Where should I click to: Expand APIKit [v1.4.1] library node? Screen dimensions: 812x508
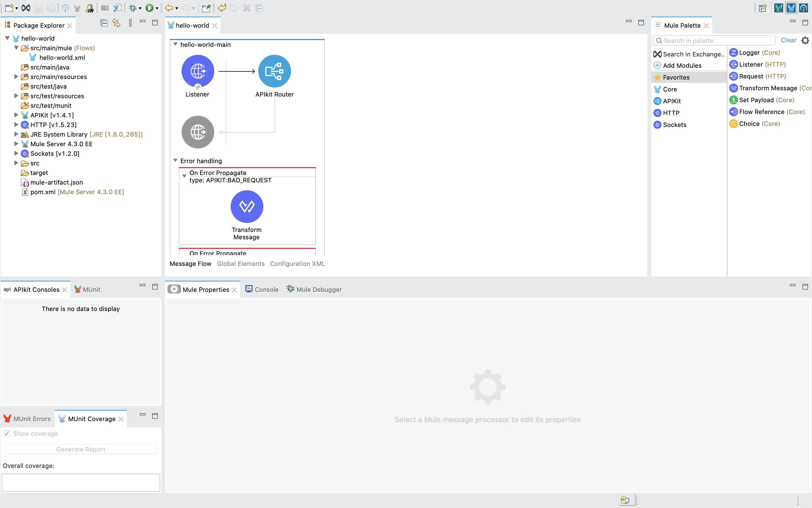(16, 115)
